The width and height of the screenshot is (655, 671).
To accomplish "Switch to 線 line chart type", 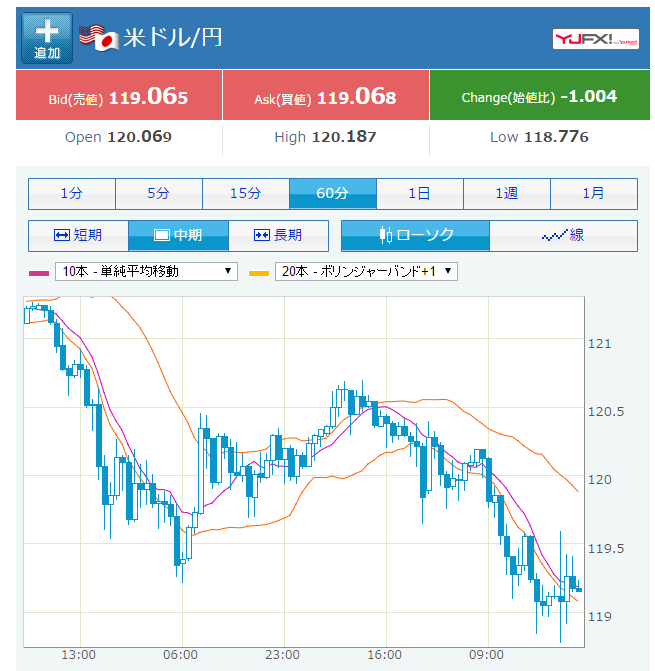I will pos(563,235).
